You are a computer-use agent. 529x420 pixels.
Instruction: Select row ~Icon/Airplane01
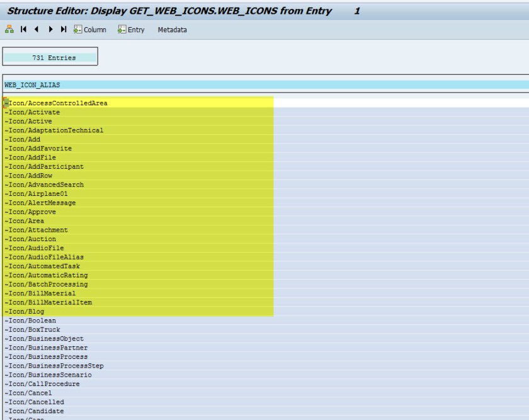(266, 194)
